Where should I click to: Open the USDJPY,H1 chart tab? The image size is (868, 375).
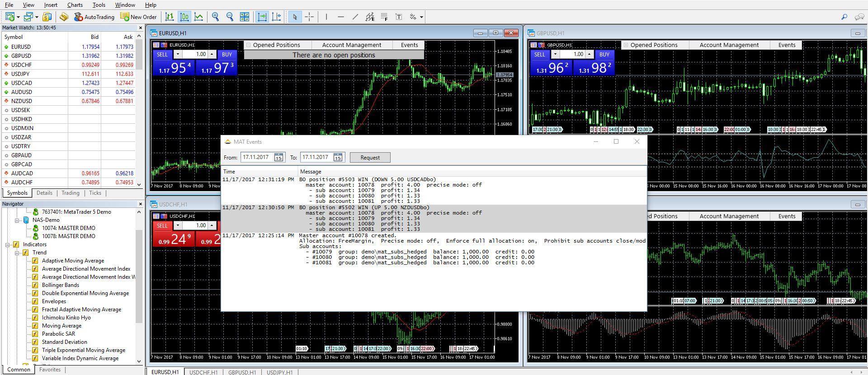tap(279, 372)
